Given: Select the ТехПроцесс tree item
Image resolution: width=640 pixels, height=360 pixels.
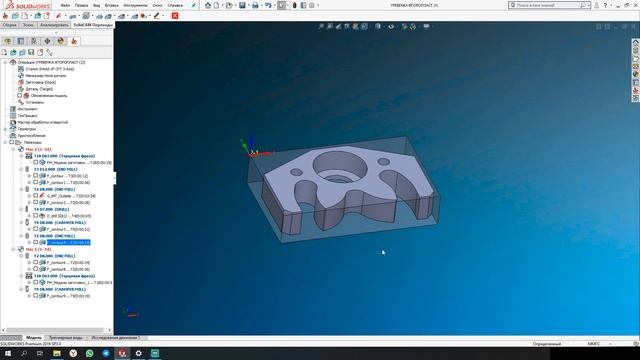Looking at the screenshot, I should point(27,116).
